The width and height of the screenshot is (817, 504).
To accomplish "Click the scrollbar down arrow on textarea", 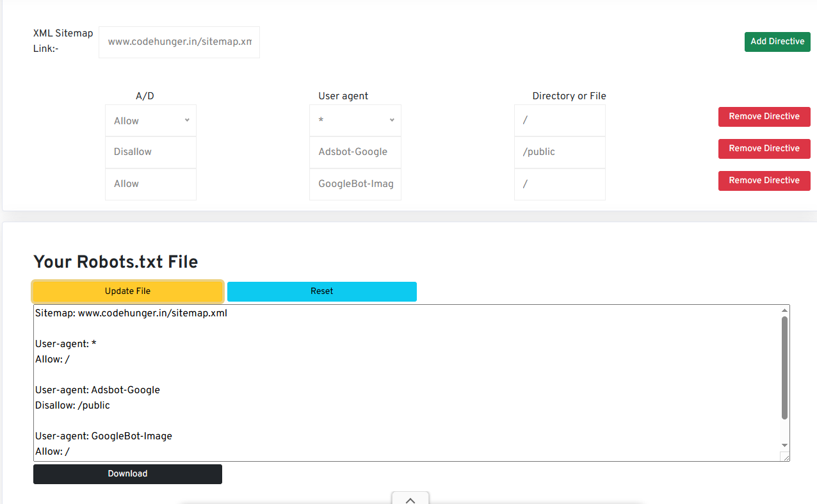I will [x=783, y=445].
